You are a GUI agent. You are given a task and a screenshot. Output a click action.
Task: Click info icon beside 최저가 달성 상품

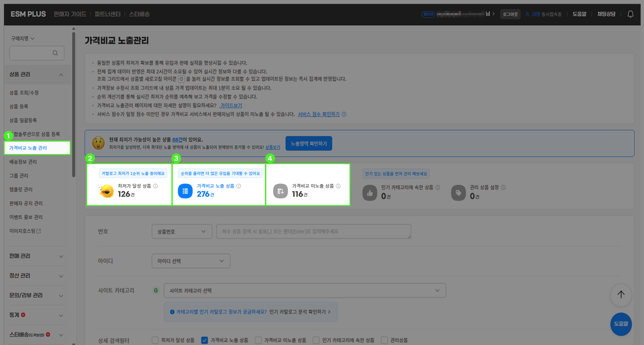[155, 186]
